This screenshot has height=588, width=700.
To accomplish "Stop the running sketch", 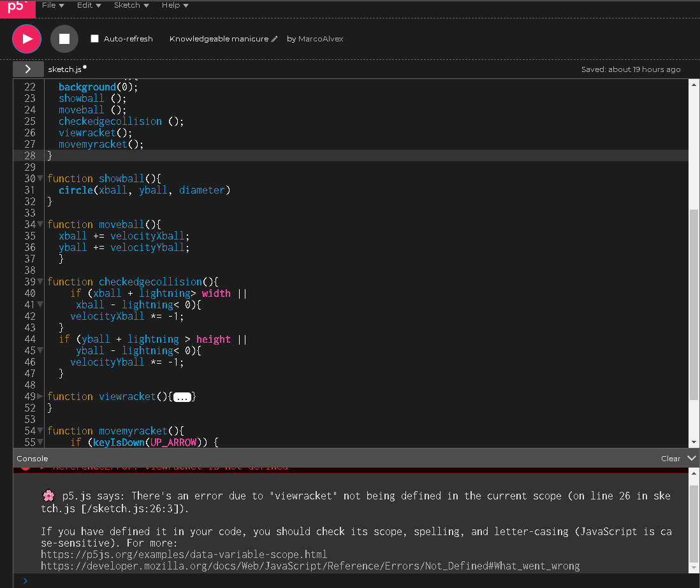I will (x=64, y=39).
